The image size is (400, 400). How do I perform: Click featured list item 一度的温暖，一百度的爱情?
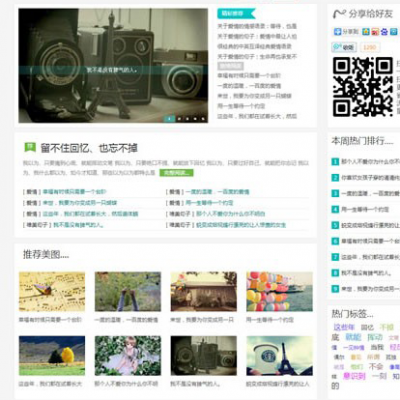pyautogui.click(x=249, y=86)
